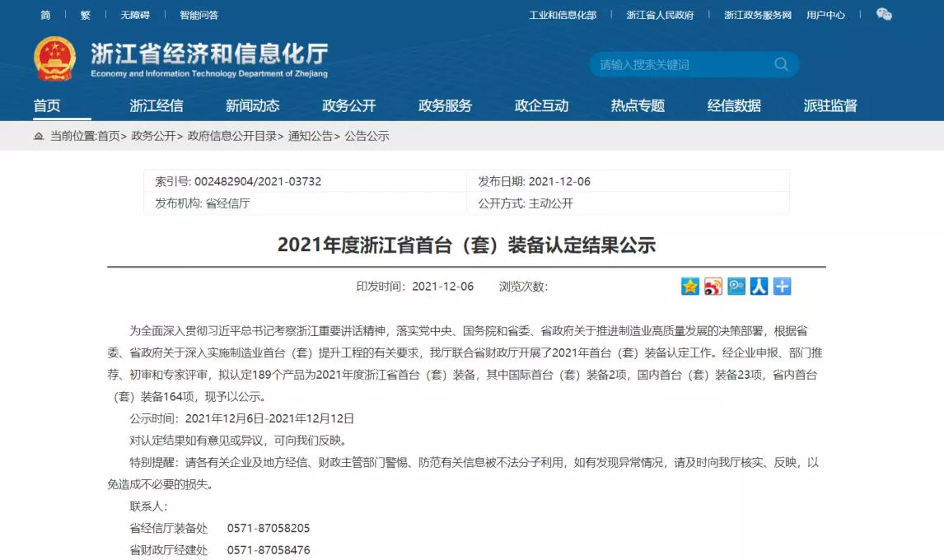
Task: Open the 新闻动态 navigation menu
Action: 252,105
